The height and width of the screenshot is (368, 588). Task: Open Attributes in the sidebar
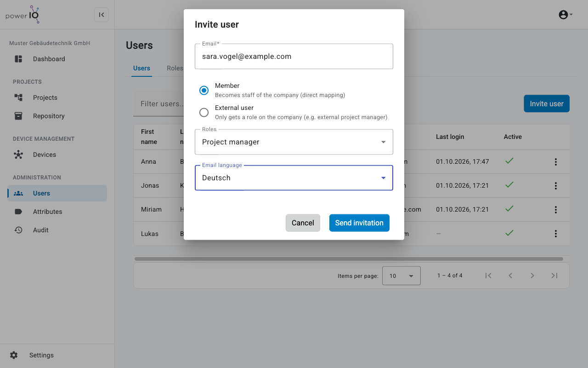57,212
